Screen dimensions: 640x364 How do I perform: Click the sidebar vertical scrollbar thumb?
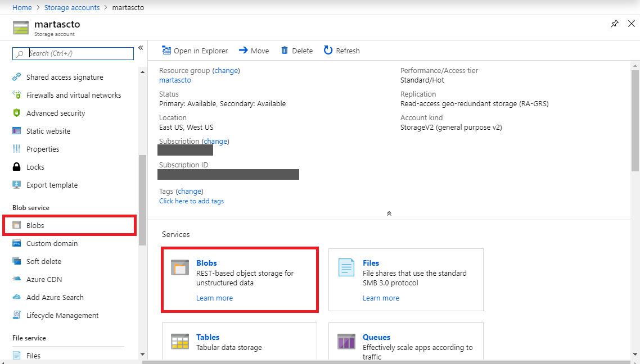pyautogui.click(x=142, y=200)
